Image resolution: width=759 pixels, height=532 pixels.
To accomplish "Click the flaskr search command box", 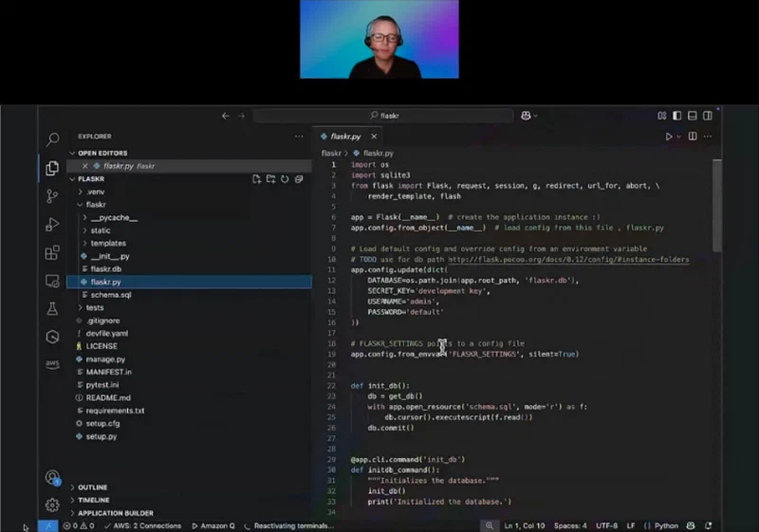I will 383,116.
